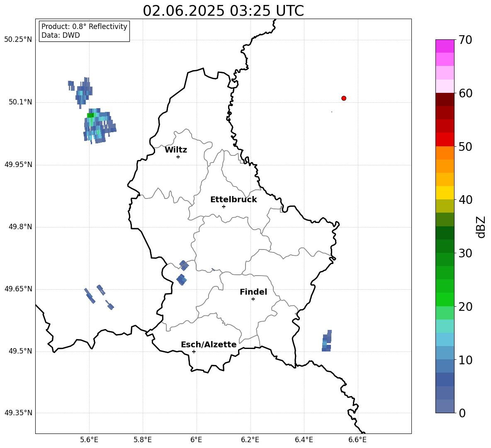This screenshot has width=491, height=448.
Task: Click the 6.4°E longitude label
Action: pos(304,440)
